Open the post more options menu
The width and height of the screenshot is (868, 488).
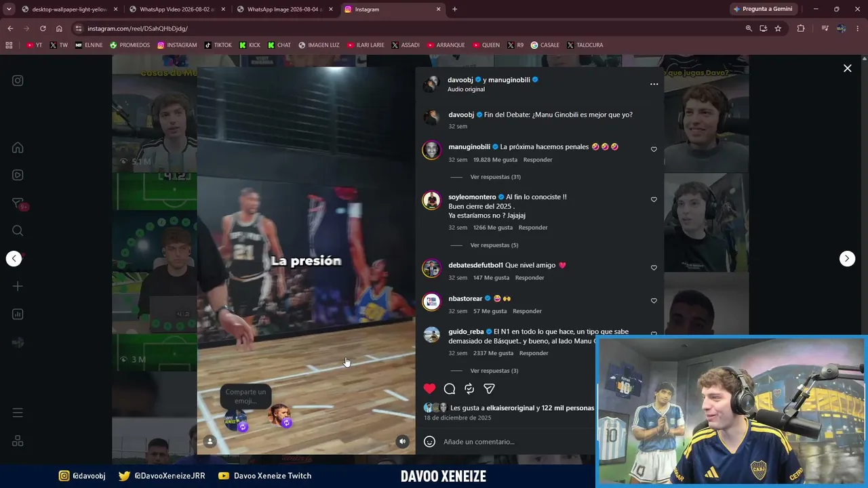point(654,84)
